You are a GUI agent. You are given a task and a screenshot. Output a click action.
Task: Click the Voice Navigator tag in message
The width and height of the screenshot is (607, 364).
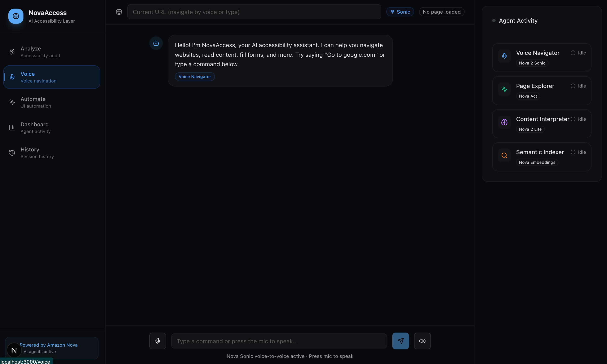coord(195,77)
